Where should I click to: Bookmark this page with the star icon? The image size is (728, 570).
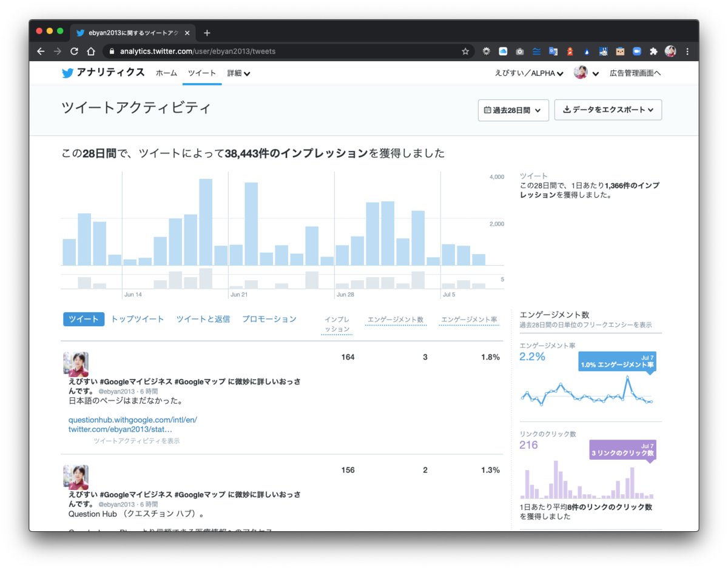pyautogui.click(x=465, y=52)
